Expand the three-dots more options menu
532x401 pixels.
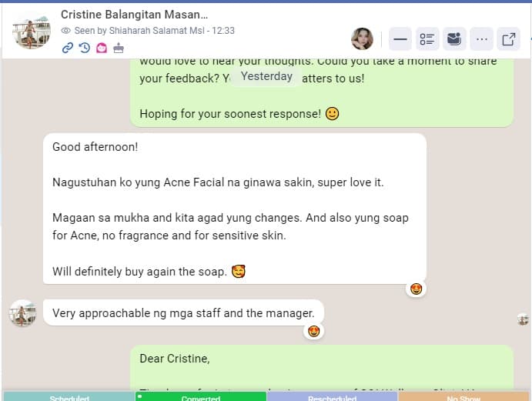[x=481, y=39]
